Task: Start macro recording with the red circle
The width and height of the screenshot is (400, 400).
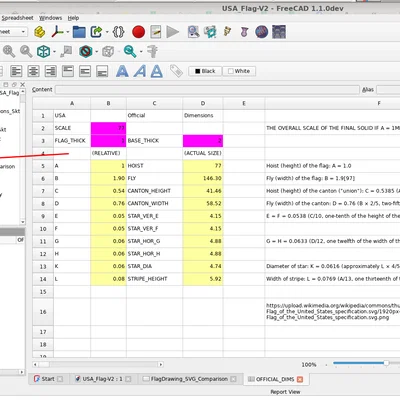Action: [x=138, y=32]
